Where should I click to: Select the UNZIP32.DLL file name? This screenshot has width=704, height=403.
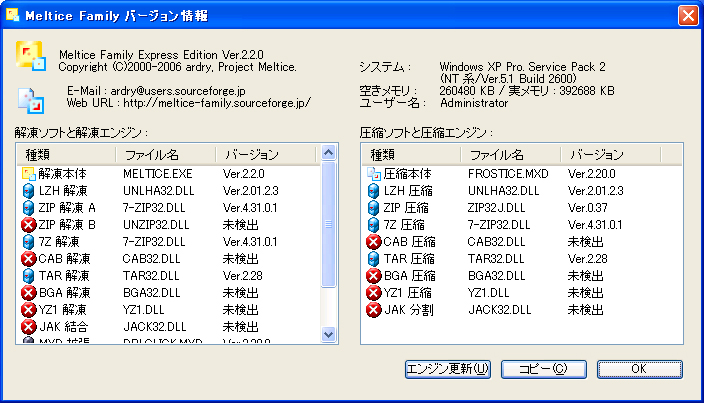coord(156,225)
